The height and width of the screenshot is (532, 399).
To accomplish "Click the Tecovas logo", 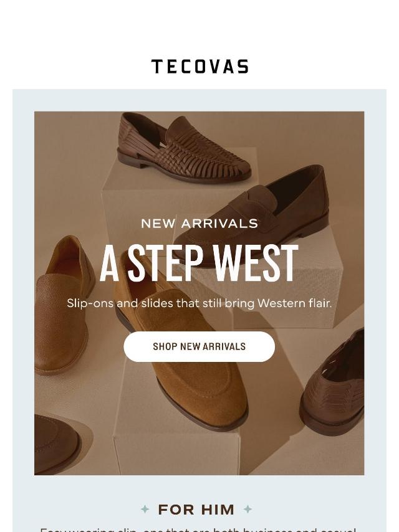I will 199,67.
